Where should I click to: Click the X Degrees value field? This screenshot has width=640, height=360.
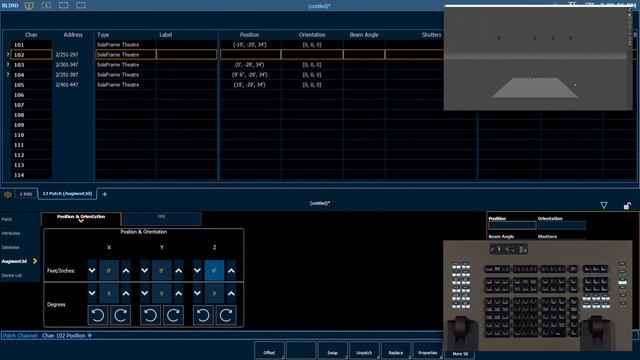point(109,293)
